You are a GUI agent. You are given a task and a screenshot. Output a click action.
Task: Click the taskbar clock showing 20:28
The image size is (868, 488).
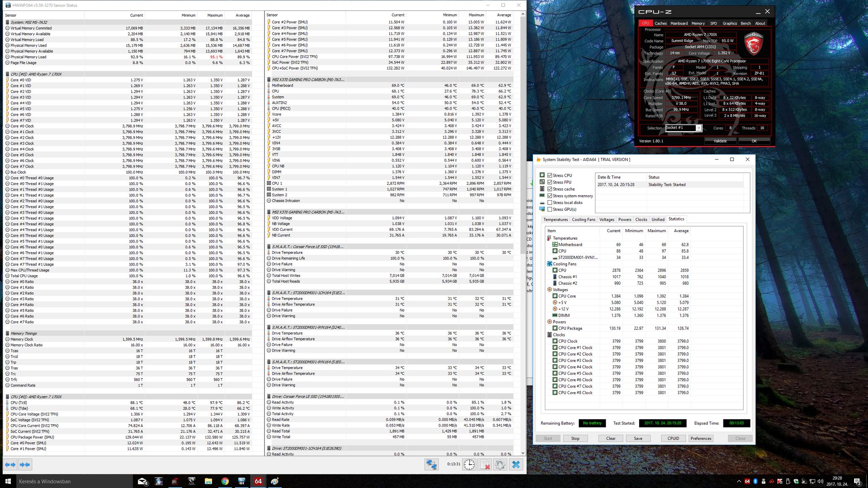tap(837, 481)
